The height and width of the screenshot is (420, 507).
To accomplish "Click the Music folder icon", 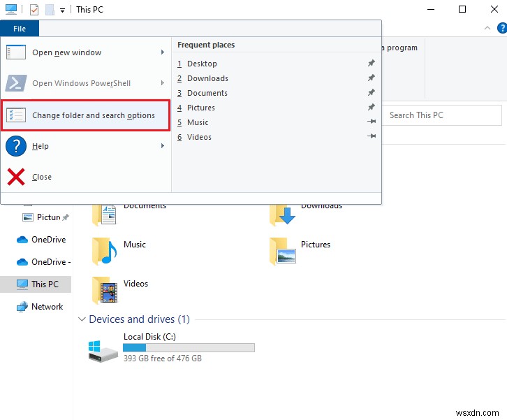I will [104, 252].
